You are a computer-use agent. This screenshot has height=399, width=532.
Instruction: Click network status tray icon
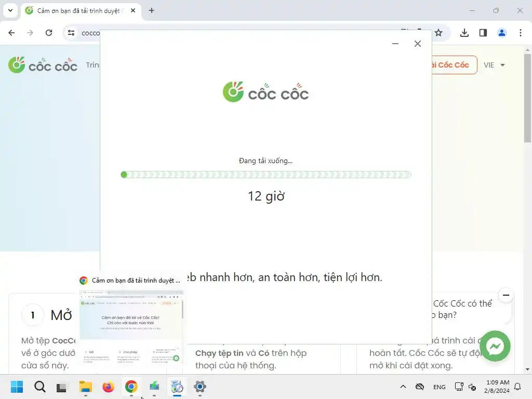click(x=459, y=387)
